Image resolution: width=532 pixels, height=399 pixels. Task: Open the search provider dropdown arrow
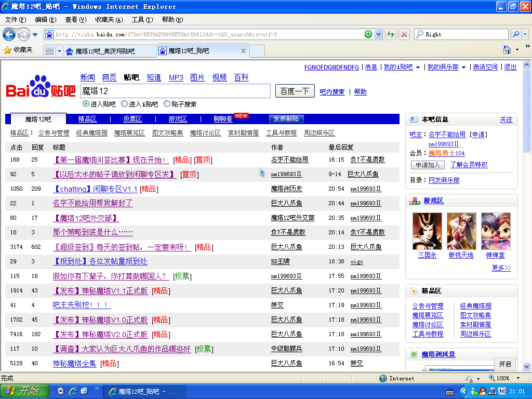pos(525,34)
